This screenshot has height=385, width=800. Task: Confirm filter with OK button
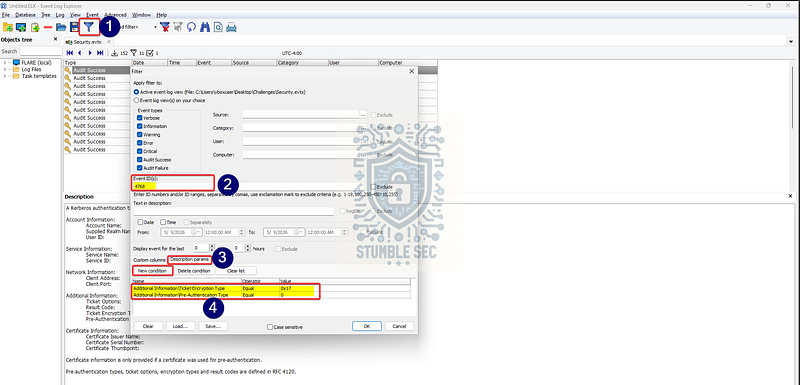(366, 326)
